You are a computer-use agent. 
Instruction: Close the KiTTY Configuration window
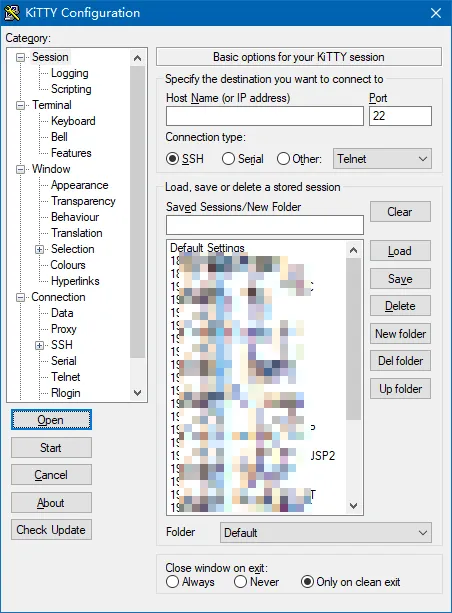point(436,13)
